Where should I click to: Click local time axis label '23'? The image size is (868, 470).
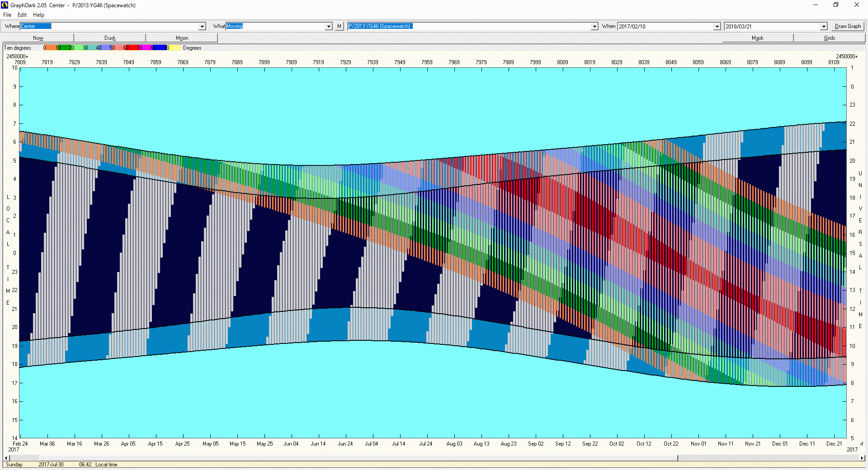click(x=14, y=272)
